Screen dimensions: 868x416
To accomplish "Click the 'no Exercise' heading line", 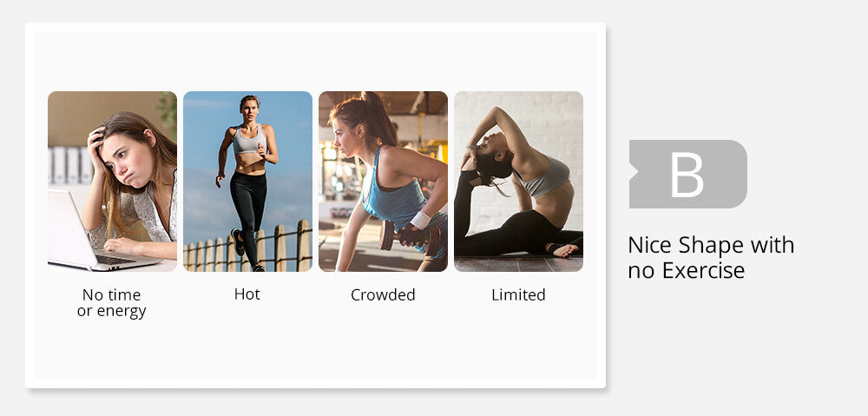I will 687,270.
